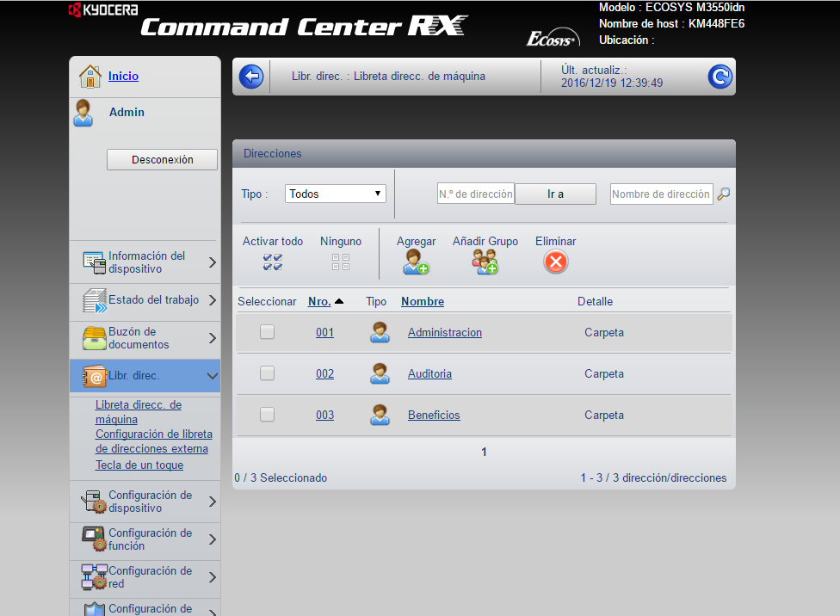840x616 pixels.
Task: Click the Configuración de dispositivo icon
Action: [95, 502]
